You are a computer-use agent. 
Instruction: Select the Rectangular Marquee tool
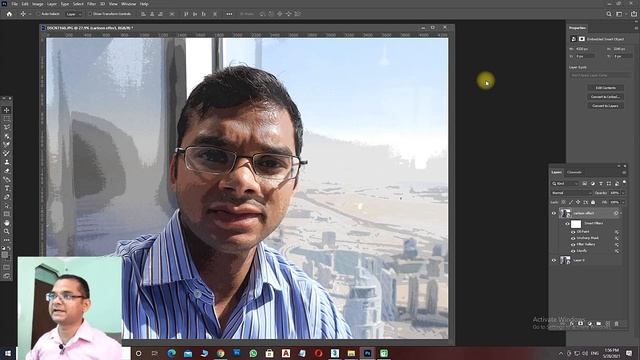[7, 118]
